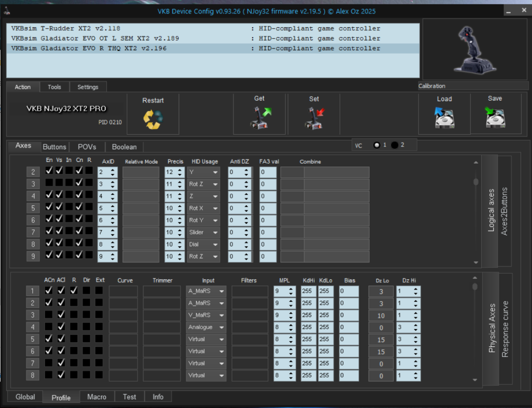The width and height of the screenshot is (532, 408).
Task: Select VC radio option 1
Action: 376,145
